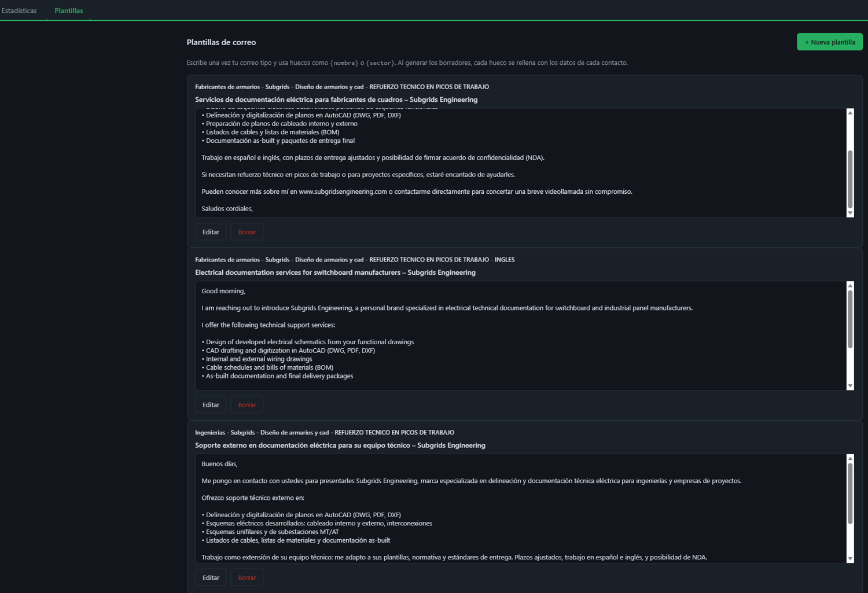The width and height of the screenshot is (868, 593).
Task: Switch to the Estadísticas tab
Action: click(19, 10)
